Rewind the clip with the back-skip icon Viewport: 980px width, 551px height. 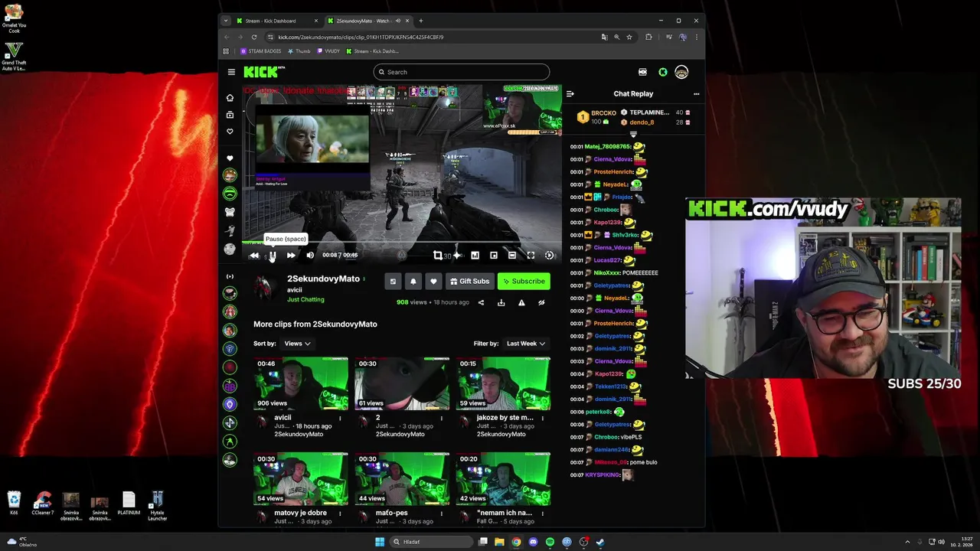tap(254, 256)
